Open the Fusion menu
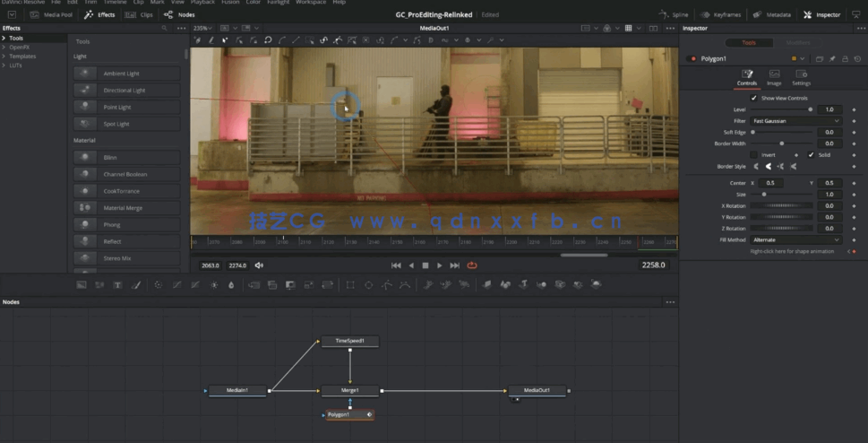This screenshot has height=443, width=868. tap(230, 2)
